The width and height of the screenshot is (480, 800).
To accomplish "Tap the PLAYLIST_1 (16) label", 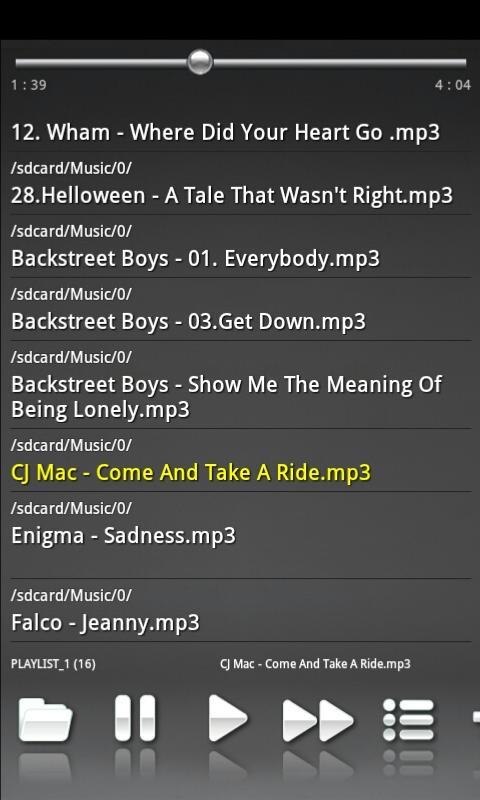I will tap(53, 664).
